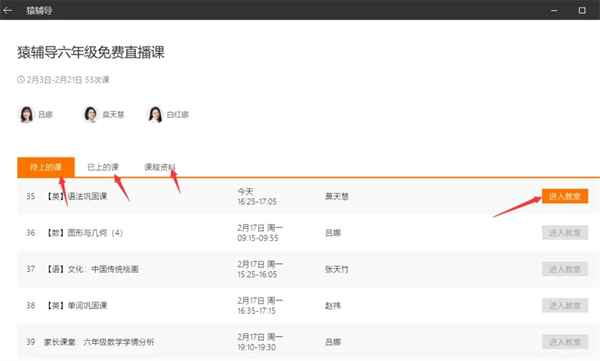The image size is (600, 361).
Task: Click 进入教室 for lesson 37 中国传统绘画
Action: (565, 269)
